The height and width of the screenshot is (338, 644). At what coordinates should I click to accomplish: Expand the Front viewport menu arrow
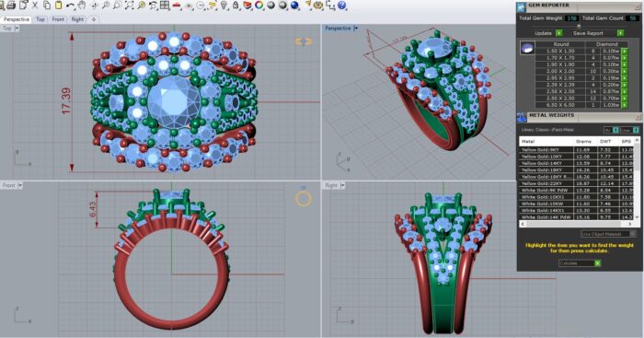point(20,185)
